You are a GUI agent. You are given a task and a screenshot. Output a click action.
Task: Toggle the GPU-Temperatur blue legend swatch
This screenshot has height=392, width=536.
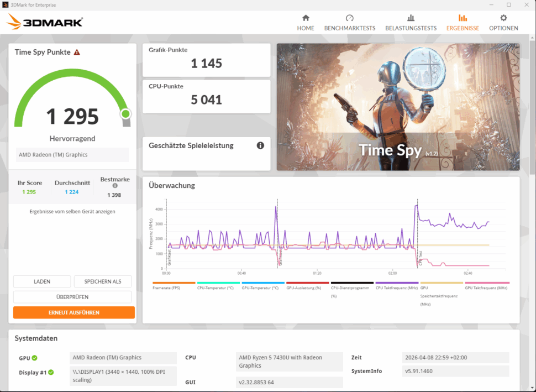click(263, 283)
